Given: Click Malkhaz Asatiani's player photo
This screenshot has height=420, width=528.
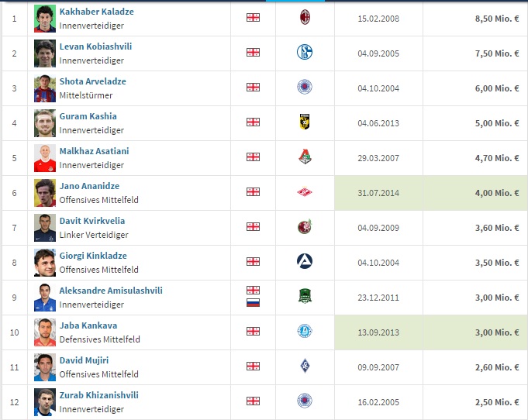Looking at the screenshot, I should coord(45,157).
